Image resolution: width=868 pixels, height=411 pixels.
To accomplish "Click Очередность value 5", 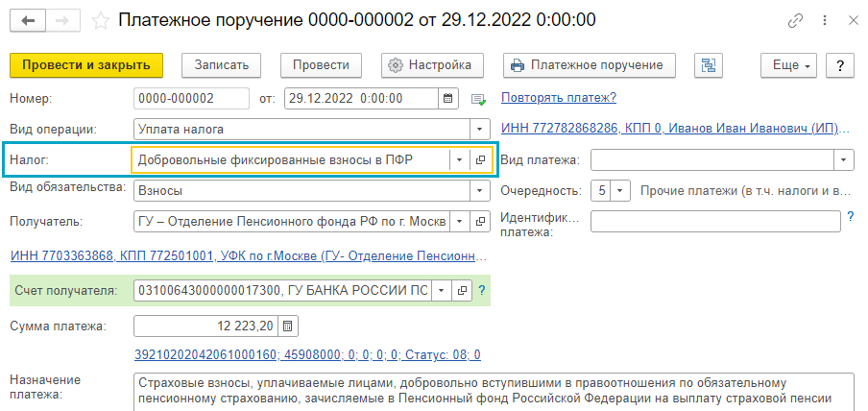I will point(601,190).
